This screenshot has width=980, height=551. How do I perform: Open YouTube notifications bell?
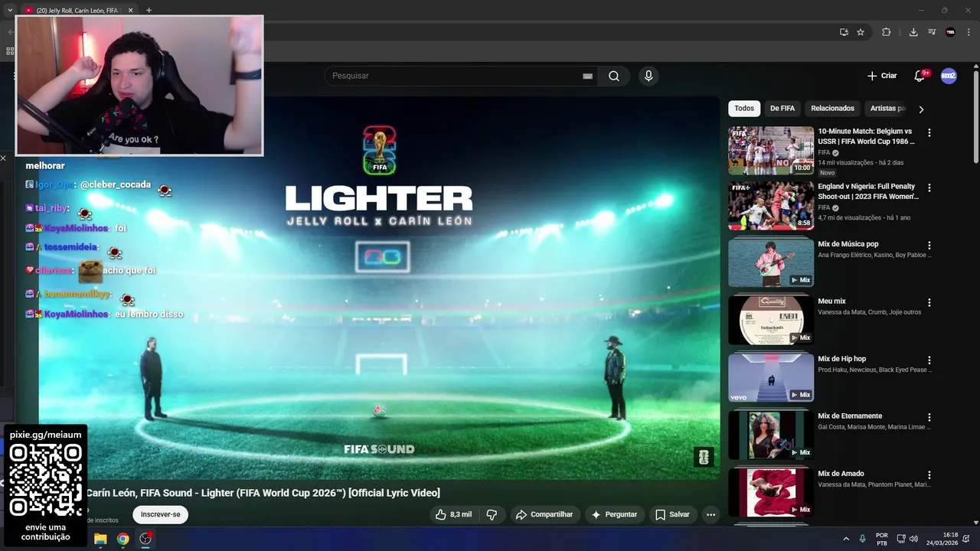tap(920, 76)
